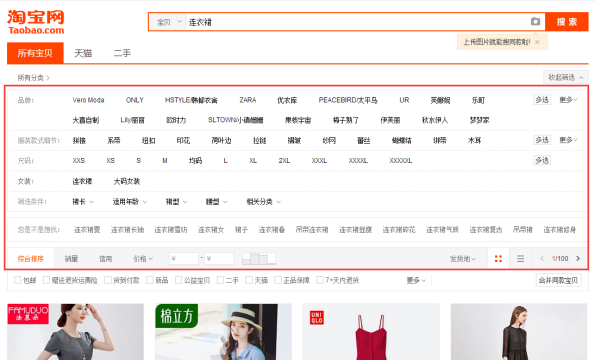Open the UNIQLO red dress thumbnail
The height and width of the screenshot is (361, 594).
pos(371,332)
